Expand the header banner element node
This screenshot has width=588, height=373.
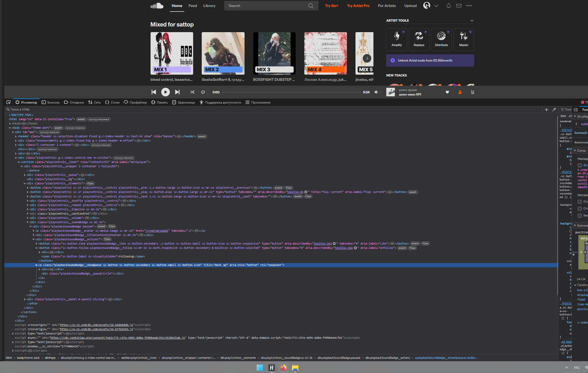(16, 136)
